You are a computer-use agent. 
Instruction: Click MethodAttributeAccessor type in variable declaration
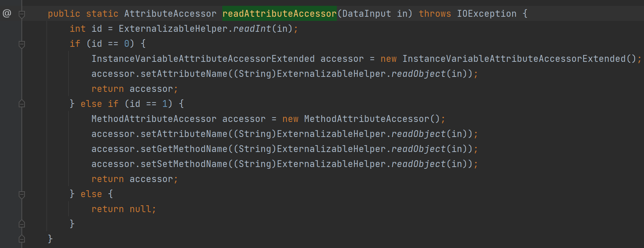pyautogui.click(x=154, y=119)
